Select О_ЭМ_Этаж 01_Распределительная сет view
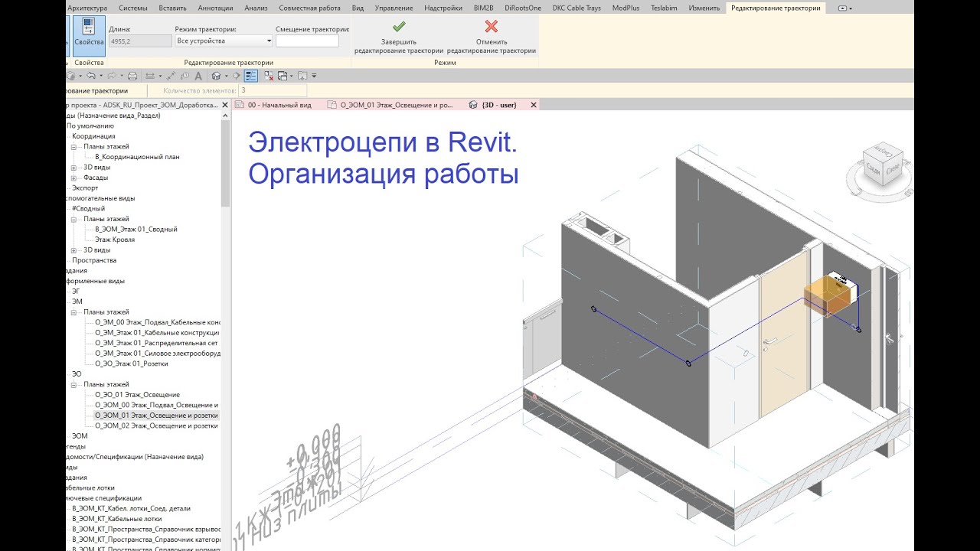The image size is (980, 551). pos(156,343)
